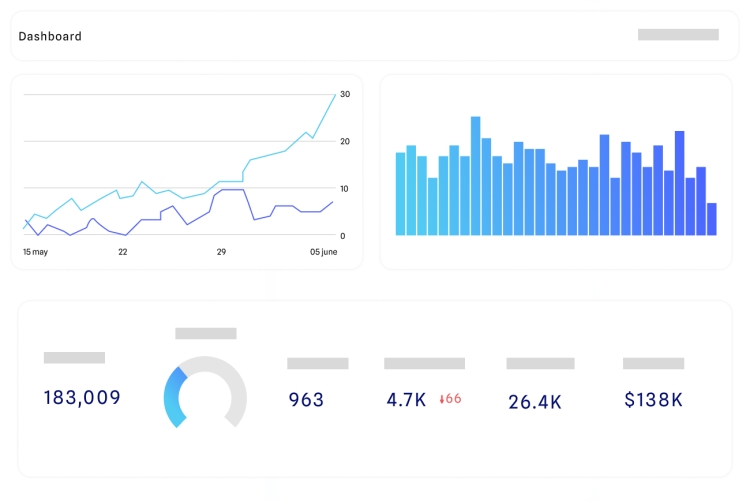The width and height of the screenshot is (750, 502).
Task: Select the shortest last bar in the bar chart
Action: [x=712, y=219]
